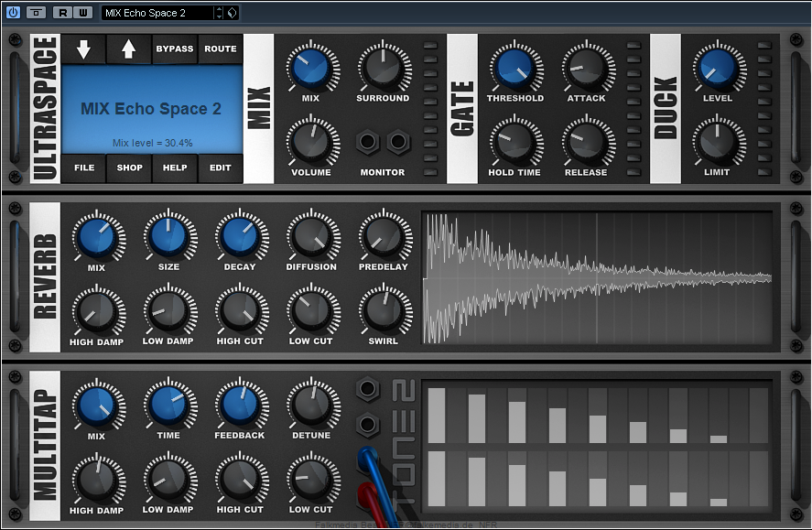Click the Gate ATTACK knob

[588, 68]
